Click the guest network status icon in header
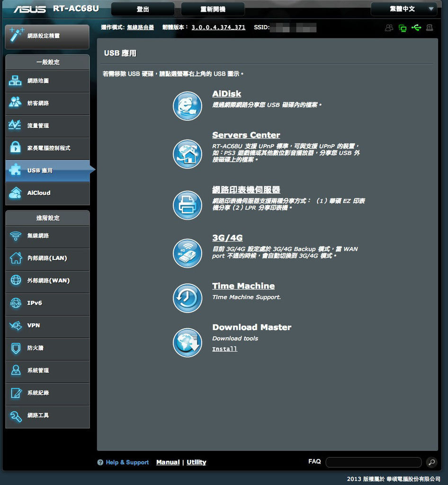Screen dimensions: 448x485 (x=389, y=28)
